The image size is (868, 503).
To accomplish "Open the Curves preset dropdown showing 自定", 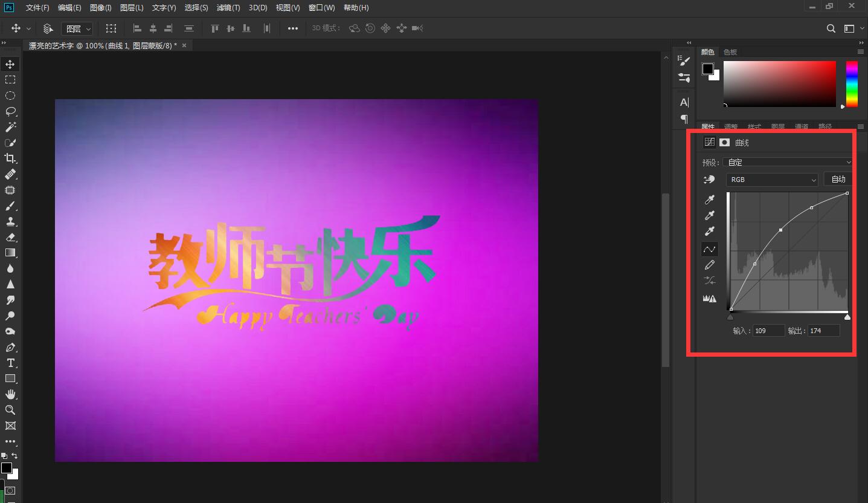I will click(x=787, y=162).
